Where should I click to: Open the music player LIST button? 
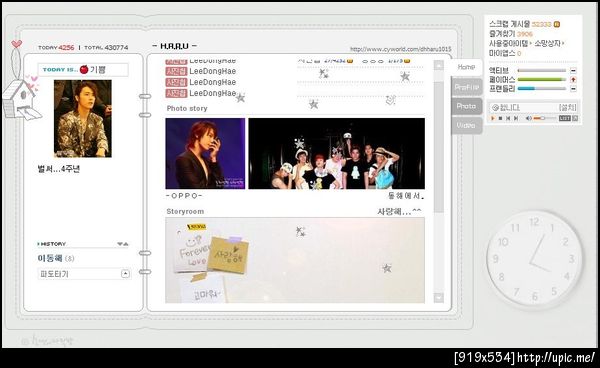point(564,119)
